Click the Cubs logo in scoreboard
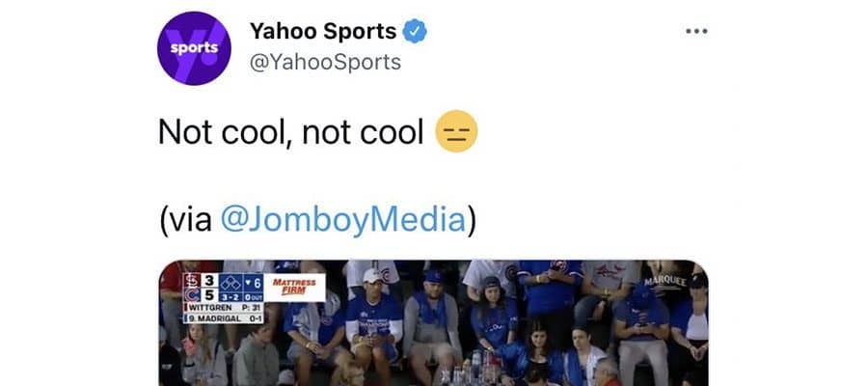868x386 pixels. coord(190,294)
